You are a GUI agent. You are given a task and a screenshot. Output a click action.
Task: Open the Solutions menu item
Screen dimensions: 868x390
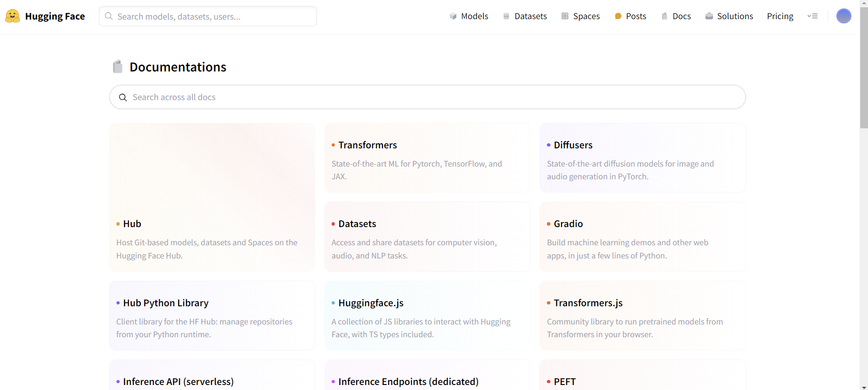point(729,16)
